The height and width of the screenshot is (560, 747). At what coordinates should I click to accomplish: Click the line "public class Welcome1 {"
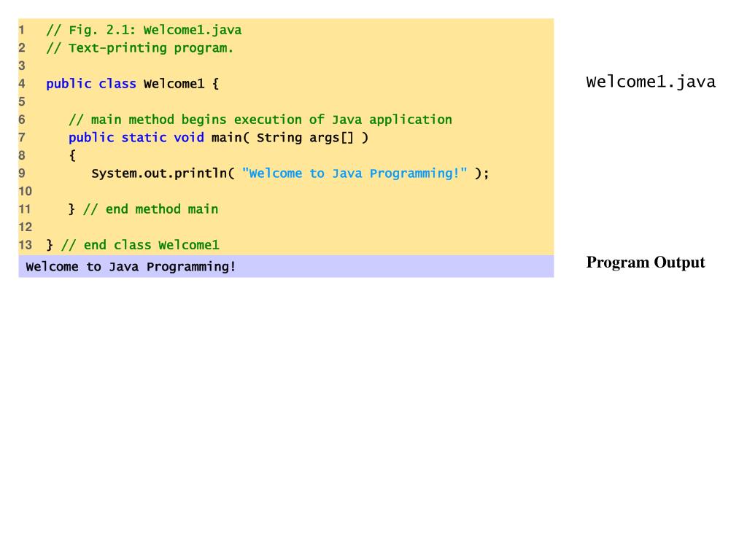133,84
